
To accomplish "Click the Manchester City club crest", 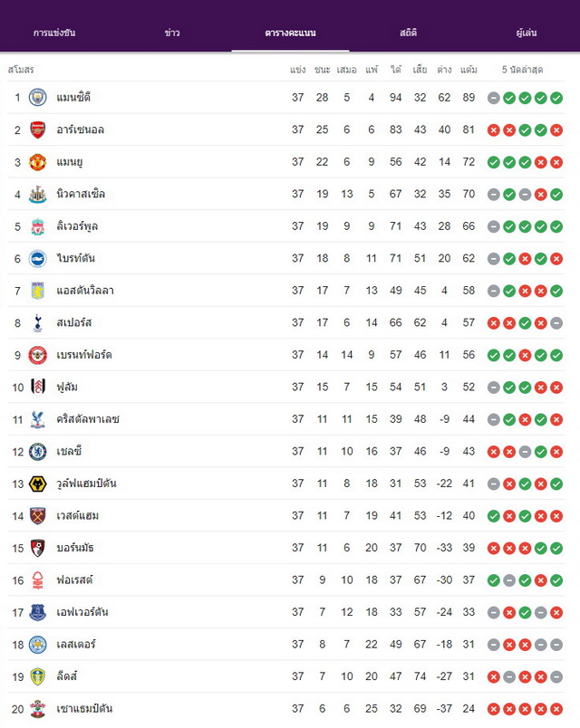I will click(x=38, y=98).
